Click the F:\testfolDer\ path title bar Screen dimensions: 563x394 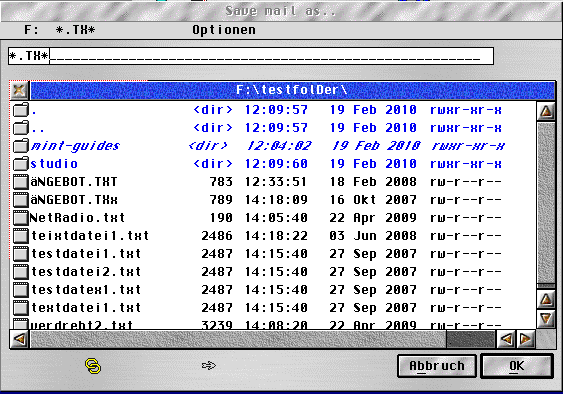(x=292, y=90)
